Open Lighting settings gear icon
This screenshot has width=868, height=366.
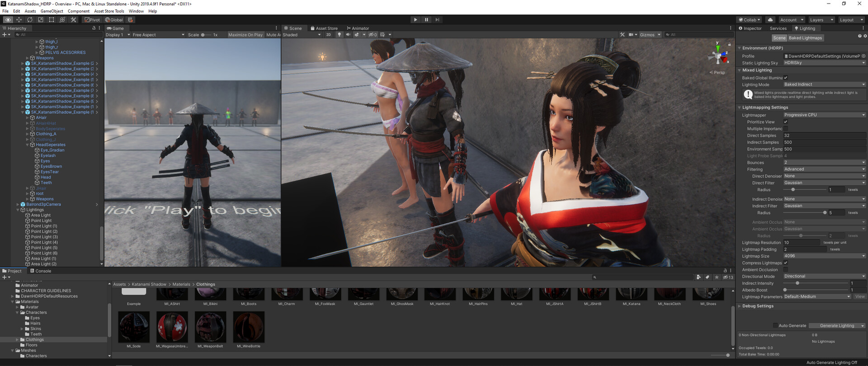[x=865, y=36]
